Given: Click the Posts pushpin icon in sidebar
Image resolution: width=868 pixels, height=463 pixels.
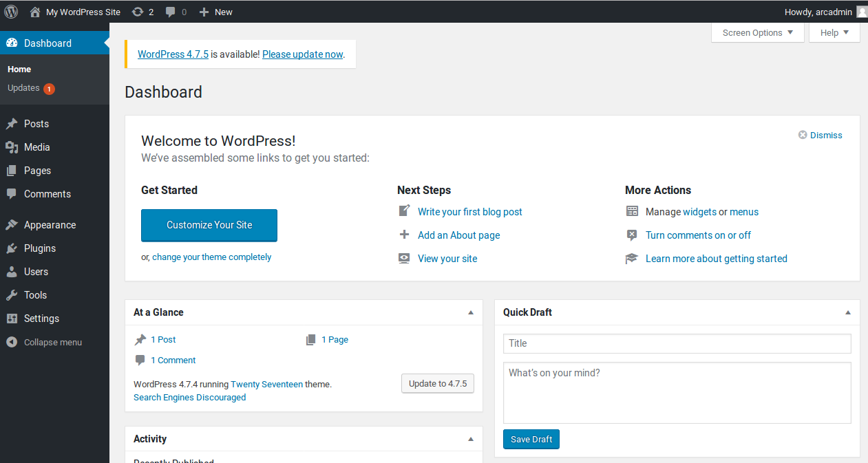Looking at the screenshot, I should click(12, 124).
